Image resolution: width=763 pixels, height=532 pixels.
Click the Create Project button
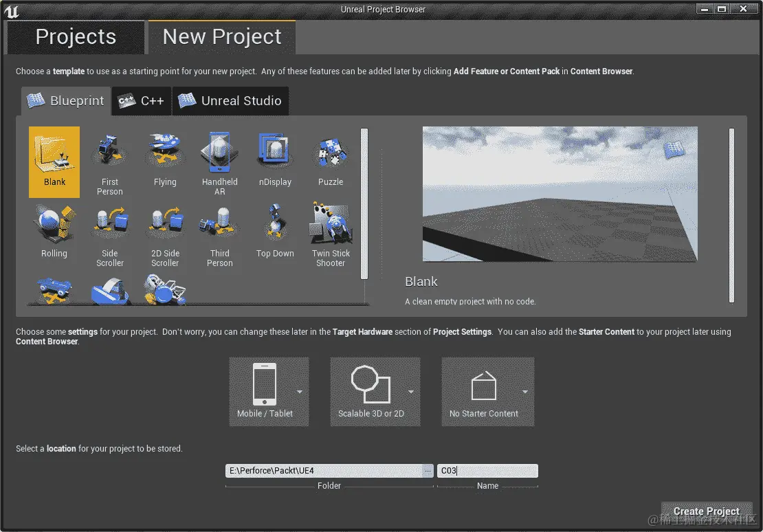click(707, 511)
